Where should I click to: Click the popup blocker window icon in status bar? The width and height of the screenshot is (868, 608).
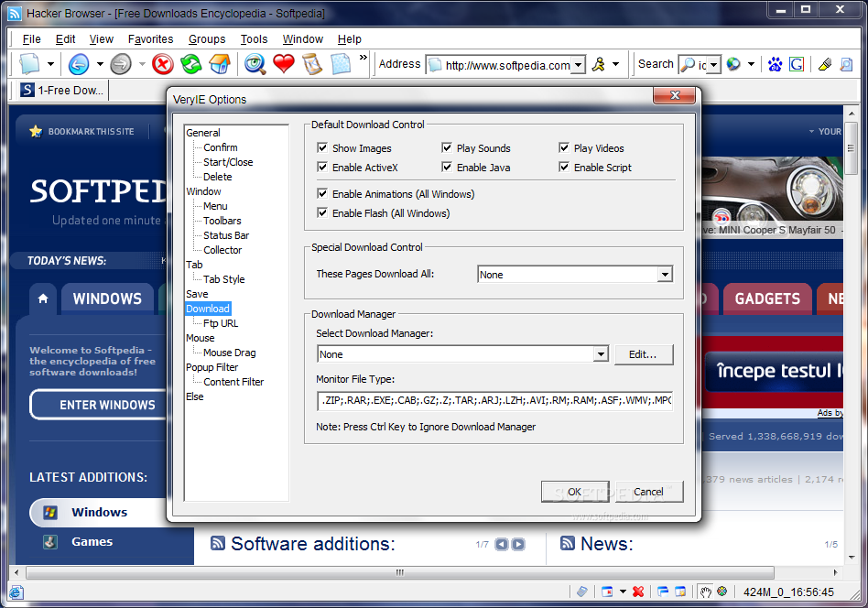607,592
